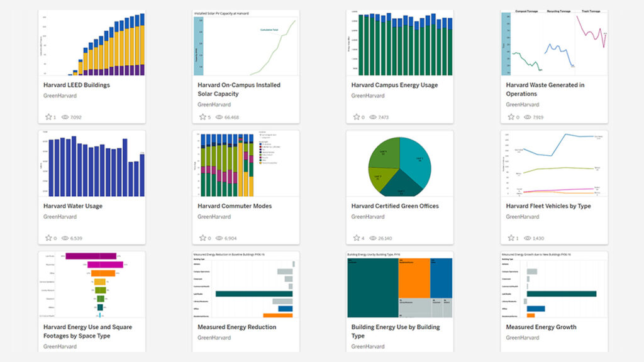The image size is (644, 362).
Task: Click the Solar PV Capacity line chart thumbnail
Action: [246, 43]
